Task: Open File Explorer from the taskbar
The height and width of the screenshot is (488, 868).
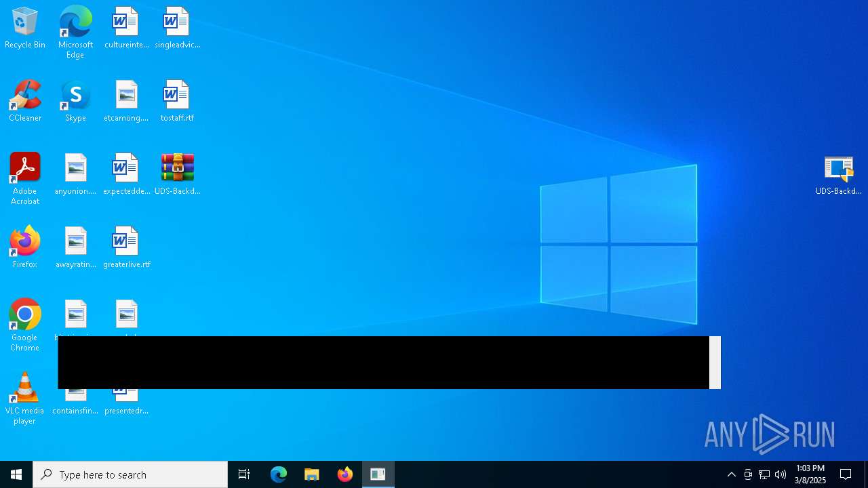Action: tap(312, 474)
